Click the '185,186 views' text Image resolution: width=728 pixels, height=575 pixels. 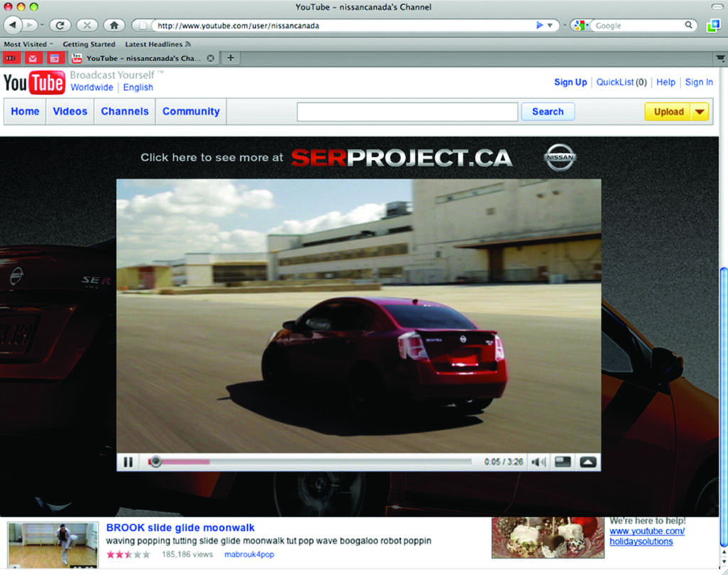(187, 554)
